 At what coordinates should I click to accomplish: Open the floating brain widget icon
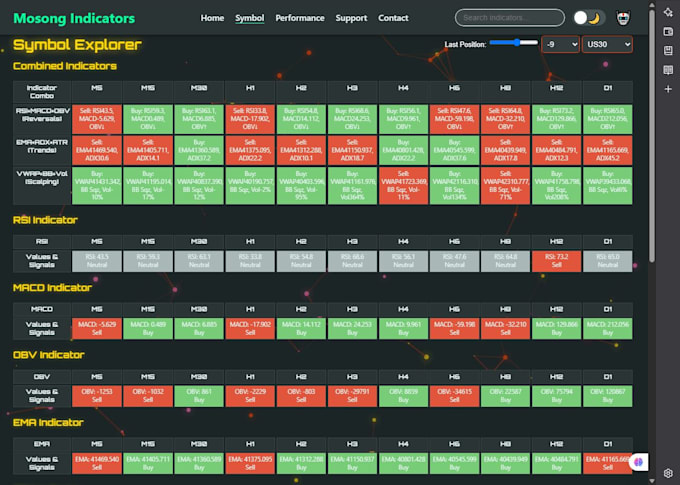[639, 462]
